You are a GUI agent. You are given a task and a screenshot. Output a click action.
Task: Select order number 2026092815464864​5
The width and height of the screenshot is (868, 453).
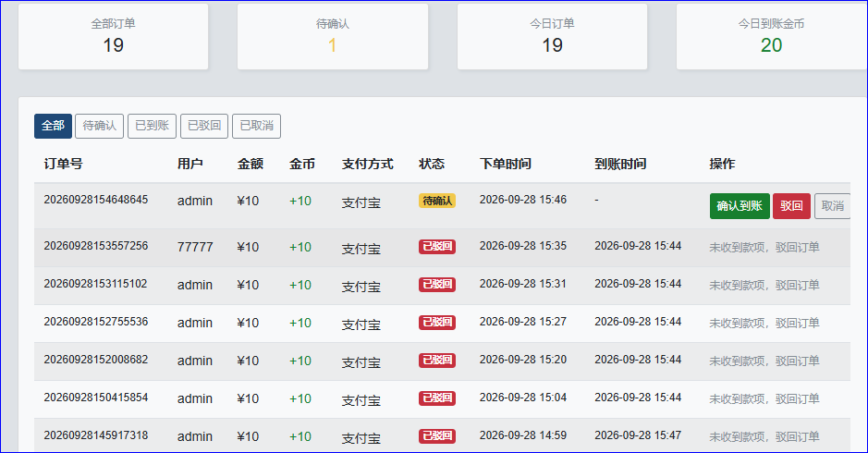click(x=96, y=200)
